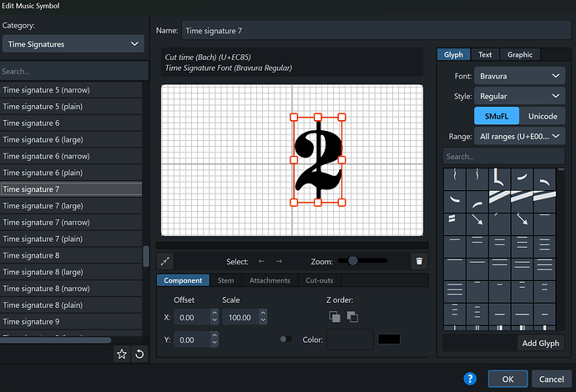
Task: Open the blue help question mark
Action: point(470,378)
